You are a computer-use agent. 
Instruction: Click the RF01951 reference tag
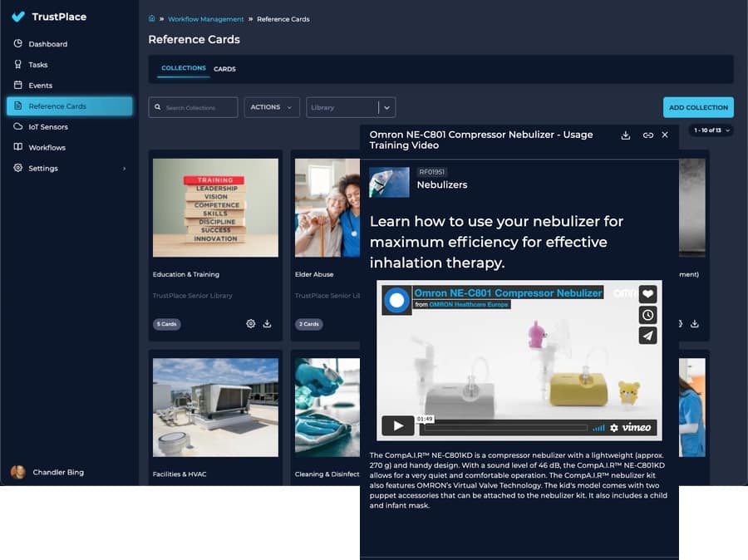(x=431, y=172)
